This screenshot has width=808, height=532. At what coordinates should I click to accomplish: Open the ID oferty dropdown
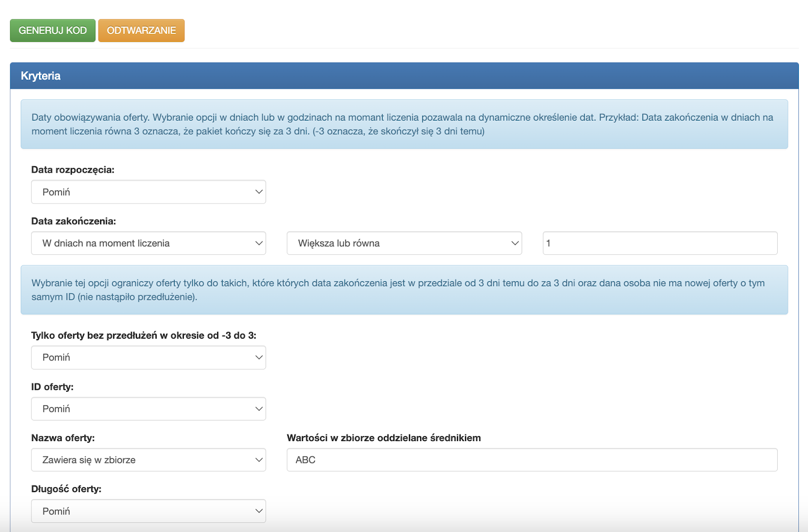[x=148, y=409]
